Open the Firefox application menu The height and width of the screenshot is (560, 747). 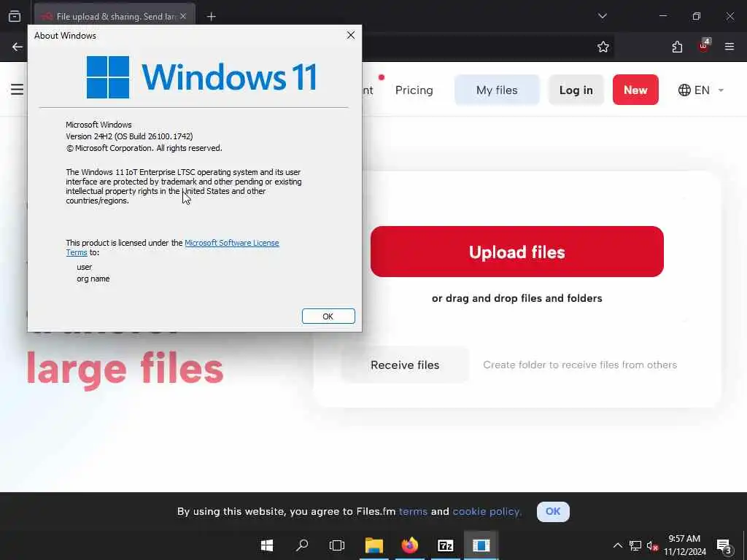point(729,47)
